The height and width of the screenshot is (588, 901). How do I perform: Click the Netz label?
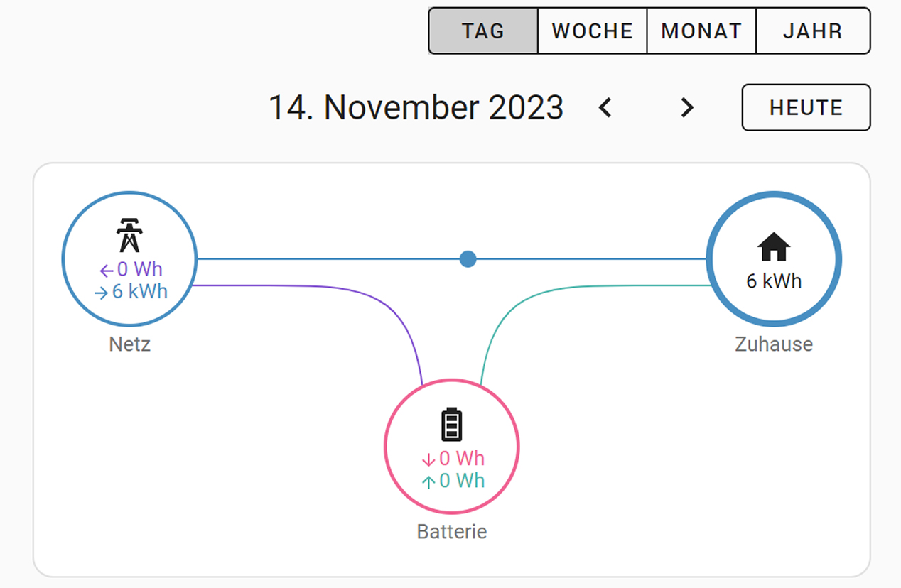130,344
